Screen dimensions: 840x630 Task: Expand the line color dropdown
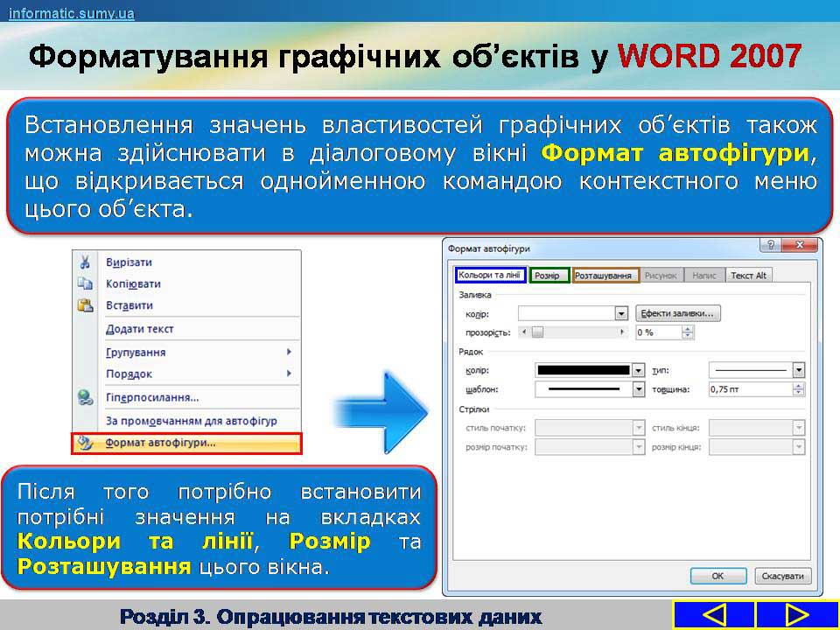coord(638,370)
